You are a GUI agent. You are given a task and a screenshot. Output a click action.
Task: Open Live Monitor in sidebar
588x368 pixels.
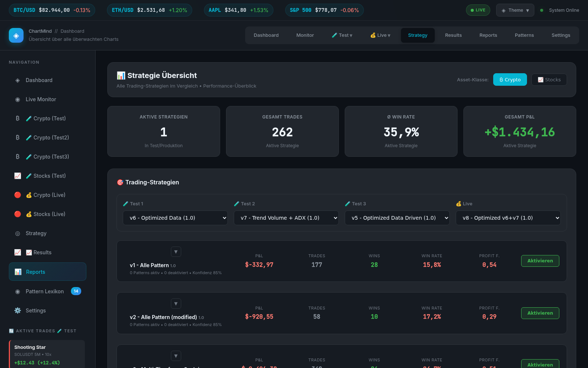pyautogui.click(x=47, y=99)
